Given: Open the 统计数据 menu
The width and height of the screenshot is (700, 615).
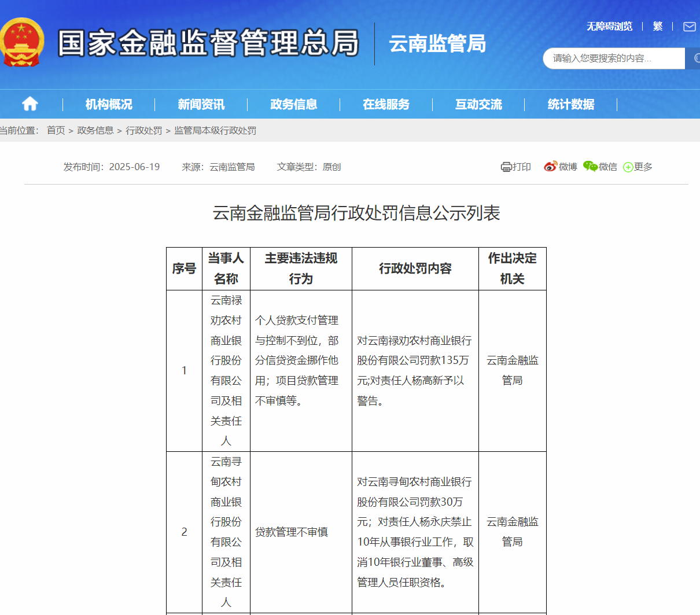Looking at the screenshot, I should [x=571, y=104].
